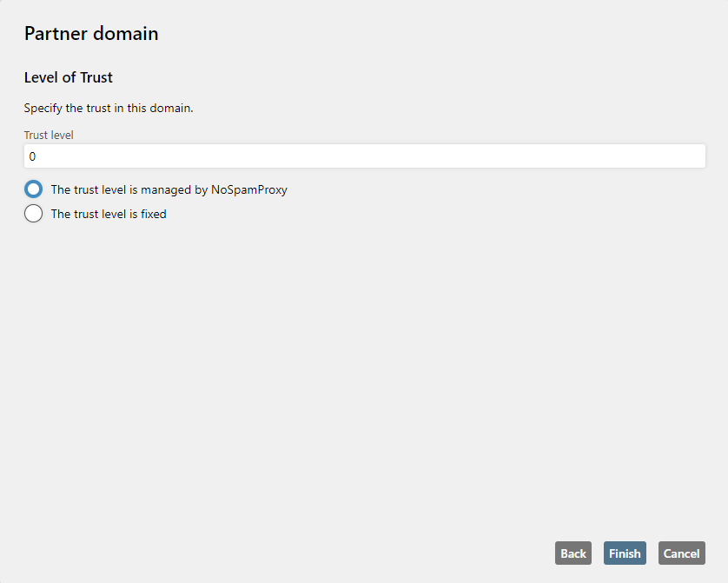728x583 pixels.
Task: Return to the prior page via gray Back button
Action: pos(572,553)
